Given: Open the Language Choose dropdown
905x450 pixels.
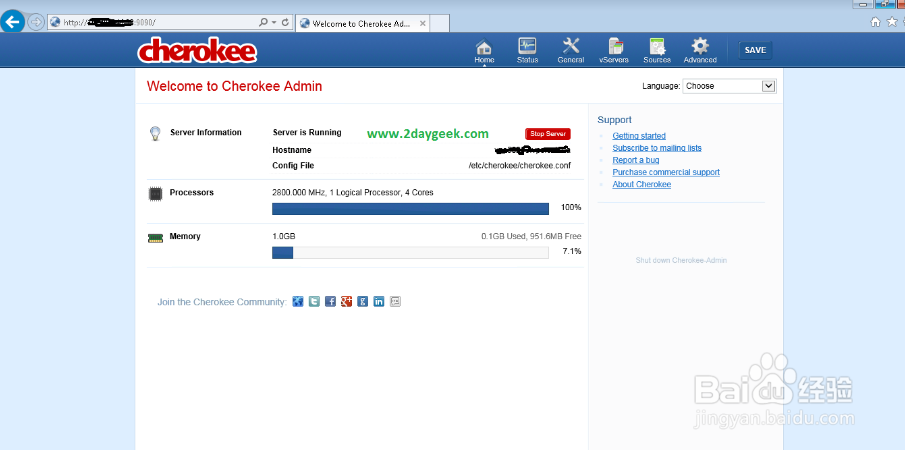Looking at the screenshot, I should pos(730,86).
